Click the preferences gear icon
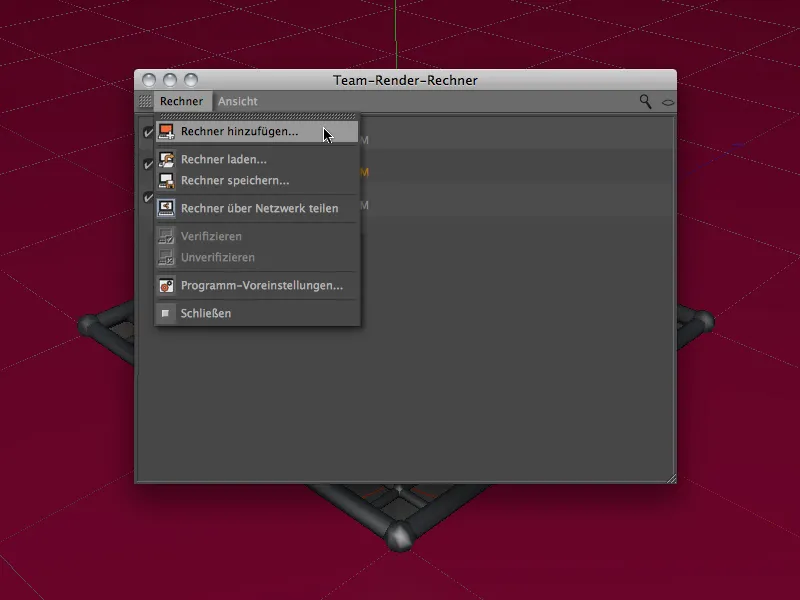Viewport: 800px width, 600px height. point(166,285)
